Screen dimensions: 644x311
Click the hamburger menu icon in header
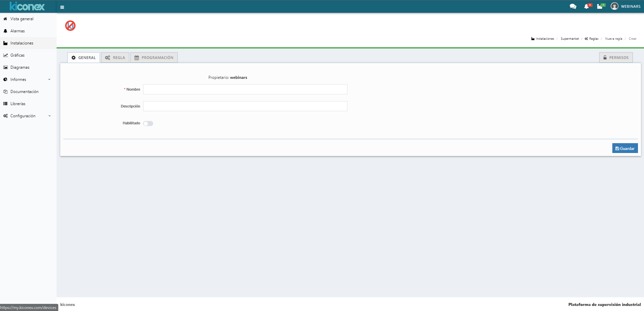62,7
